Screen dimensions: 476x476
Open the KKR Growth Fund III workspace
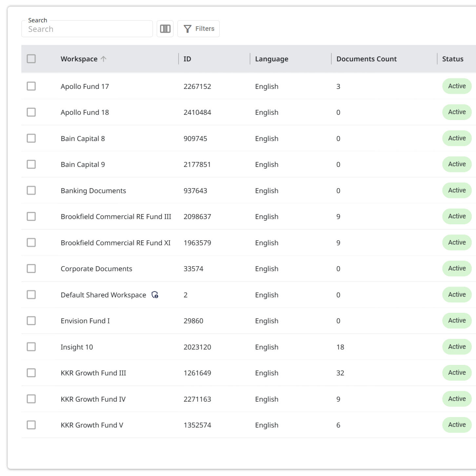93,373
